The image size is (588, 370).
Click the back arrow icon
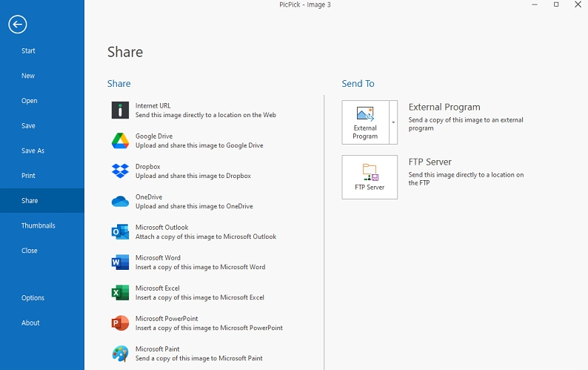pos(18,24)
